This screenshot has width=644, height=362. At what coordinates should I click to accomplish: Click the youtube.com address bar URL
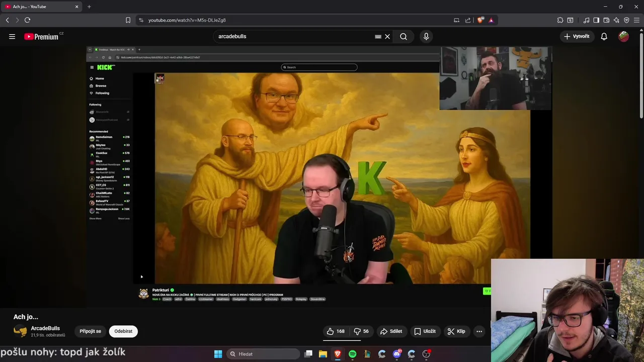tap(187, 20)
